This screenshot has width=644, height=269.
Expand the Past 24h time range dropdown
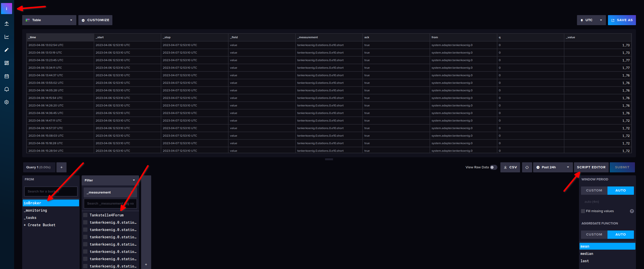(x=553, y=167)
